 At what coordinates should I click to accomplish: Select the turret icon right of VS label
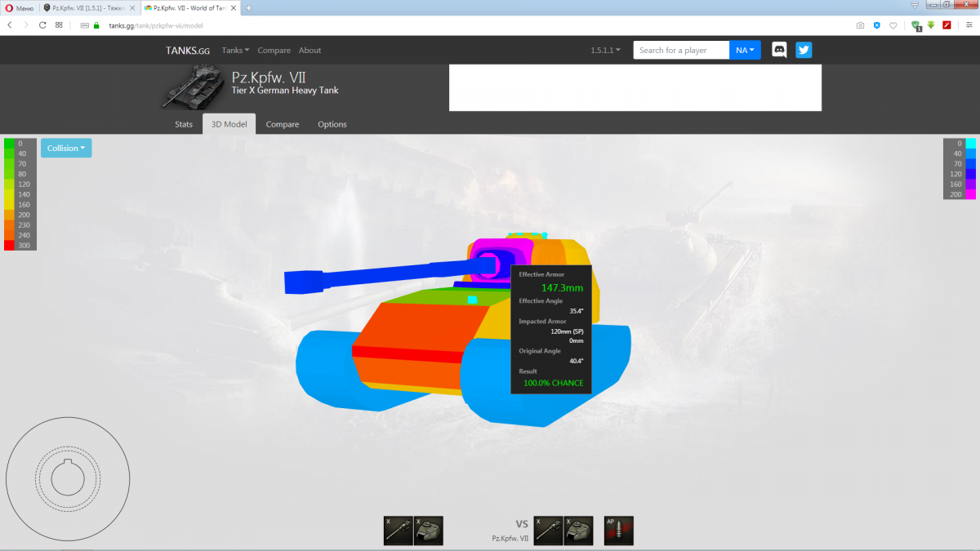pyautogui.click(x=579, y=531)
